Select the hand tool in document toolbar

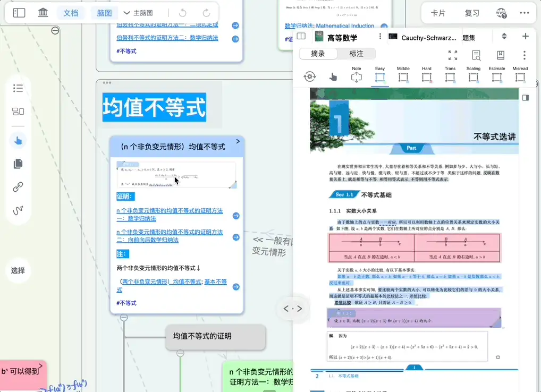pyautogui.click(x=333, y=76)
